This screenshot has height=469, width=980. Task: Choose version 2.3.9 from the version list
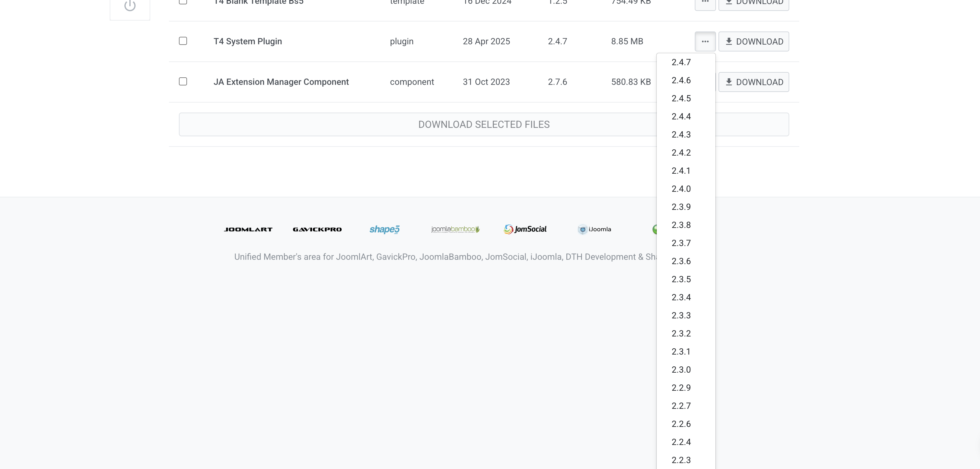point(681,207)
